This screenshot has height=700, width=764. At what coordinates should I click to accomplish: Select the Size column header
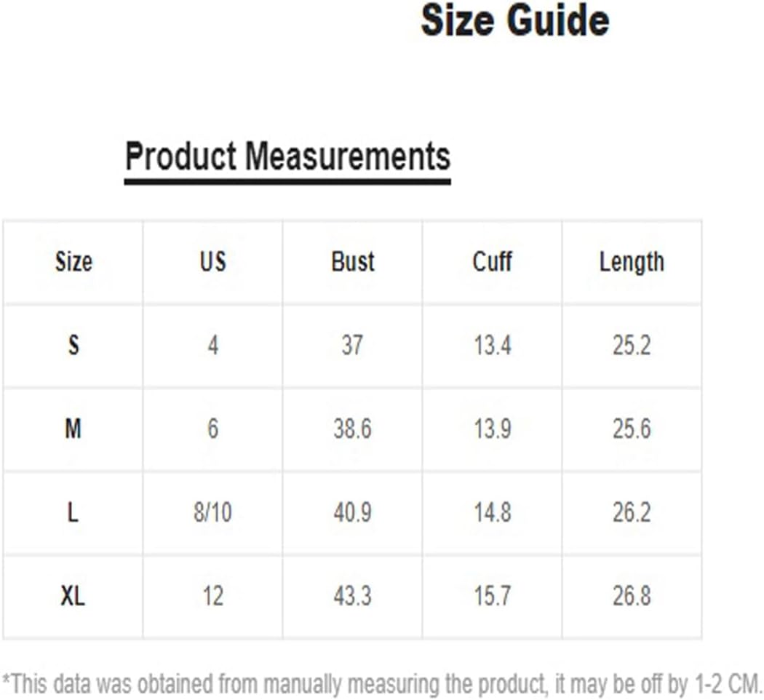coord(73,262)
